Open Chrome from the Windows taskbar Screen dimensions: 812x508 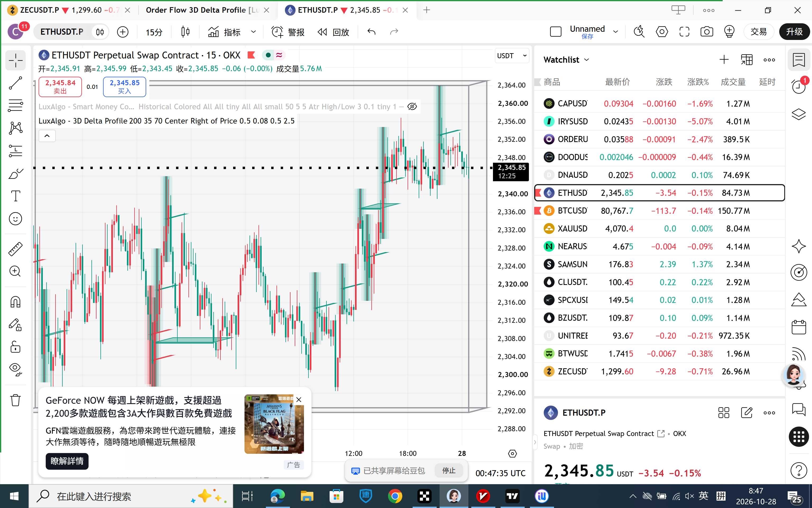395,496
